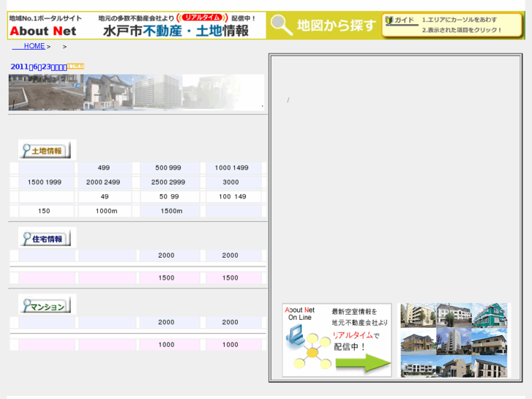Click the NEW badge next to the date

(76, 67)
